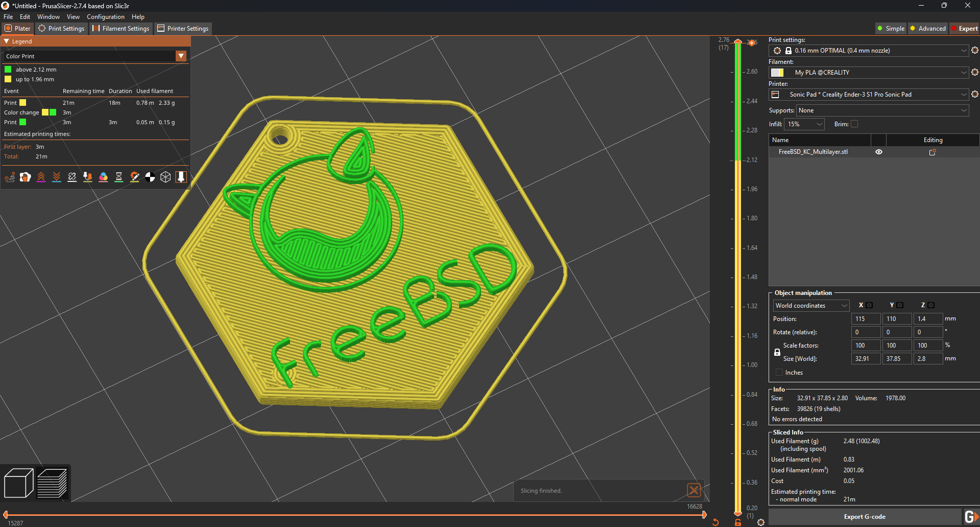Toggle center of gravity icon

(150, 177)
